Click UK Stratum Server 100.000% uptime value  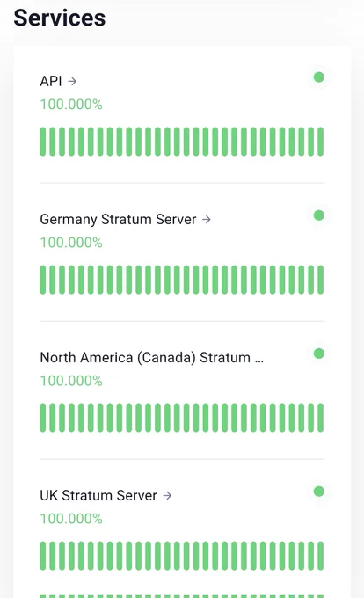(x=71, y=519)
